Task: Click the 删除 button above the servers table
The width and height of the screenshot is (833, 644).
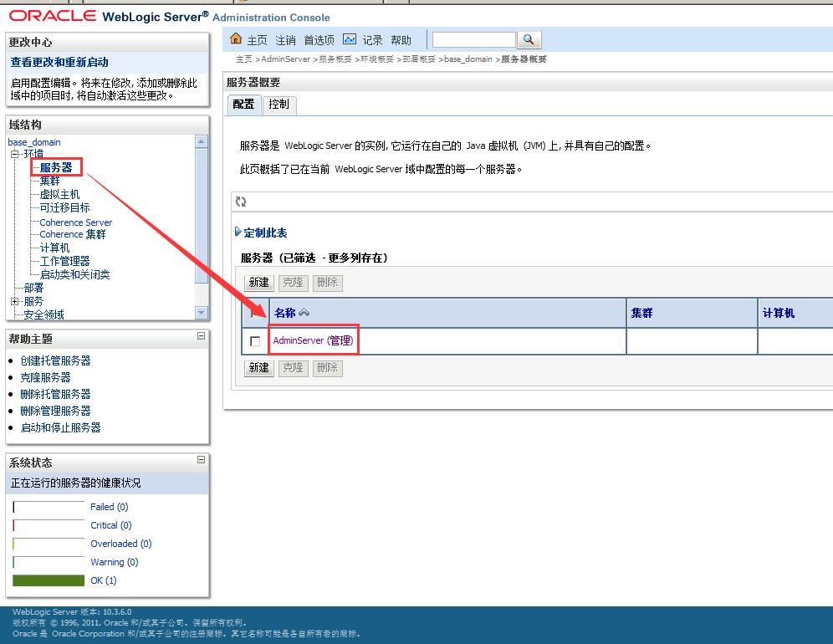Action: [x=327, y=283]
